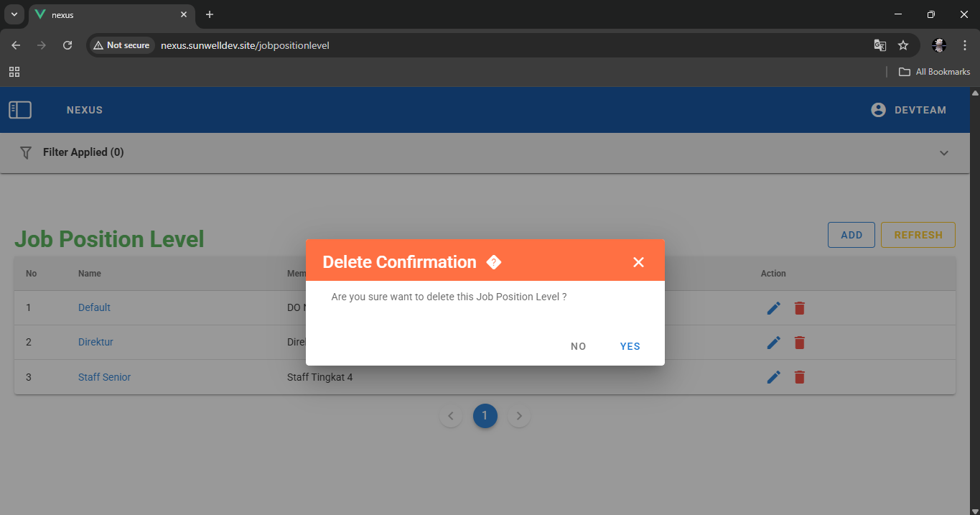Viewport: 980px width, 515px height.
Task: Delete the Direktur row using trash icon
Action: tap(799, 343)
